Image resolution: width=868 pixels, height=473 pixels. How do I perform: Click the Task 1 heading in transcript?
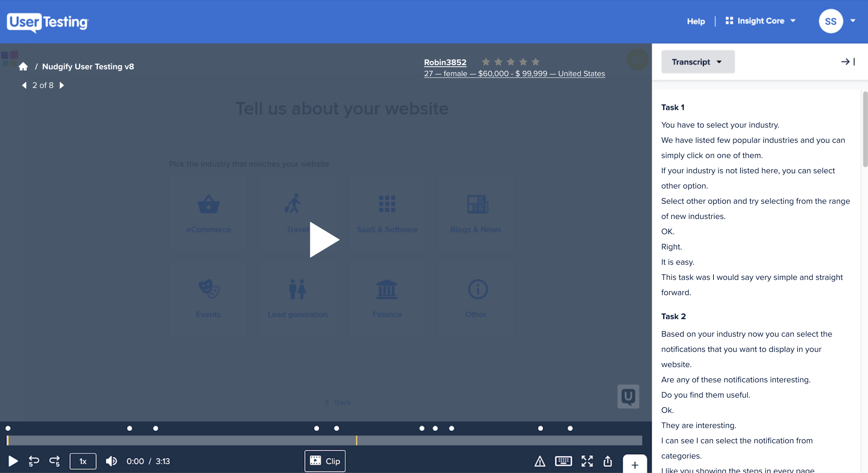click(673, 107)
